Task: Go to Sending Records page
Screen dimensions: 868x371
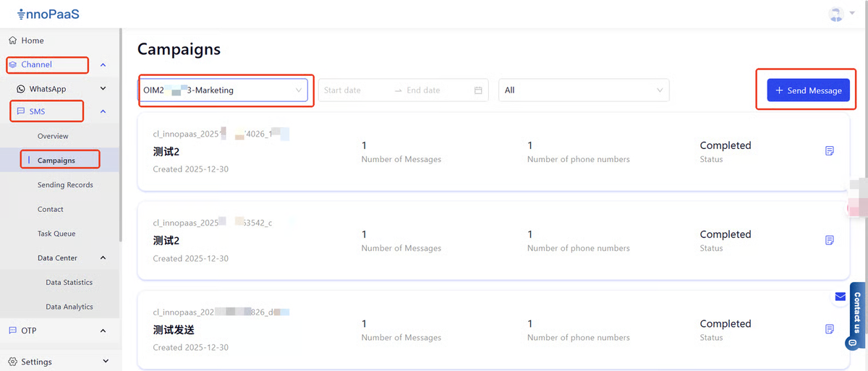Action: click(x=65, y=185)
